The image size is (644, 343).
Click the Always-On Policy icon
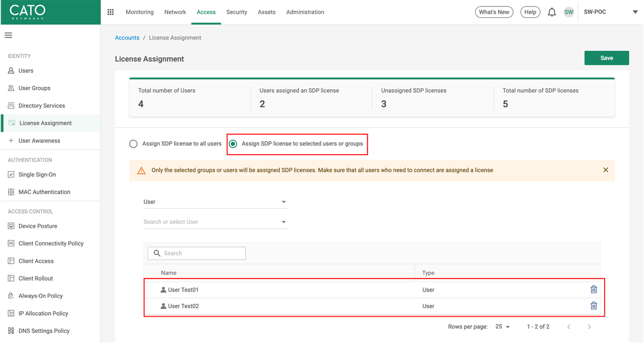11,296
